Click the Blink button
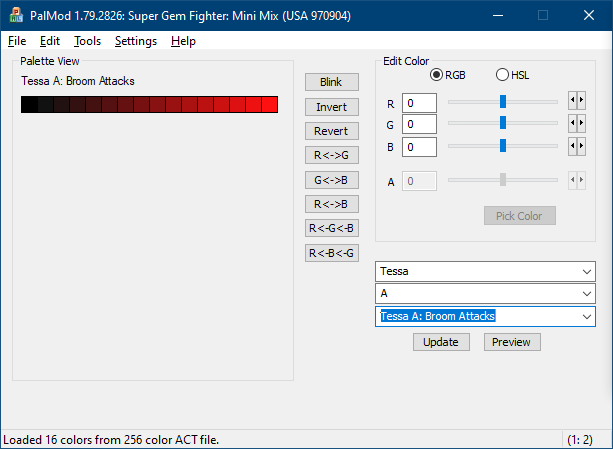Screen dimensions: 613x449 332,82
